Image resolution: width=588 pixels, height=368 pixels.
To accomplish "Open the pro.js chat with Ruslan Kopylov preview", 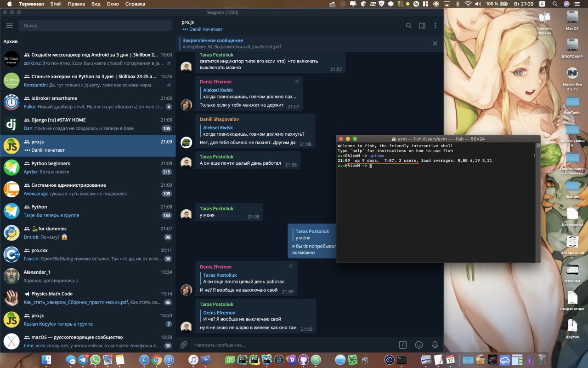I will (x=88, y=320).
